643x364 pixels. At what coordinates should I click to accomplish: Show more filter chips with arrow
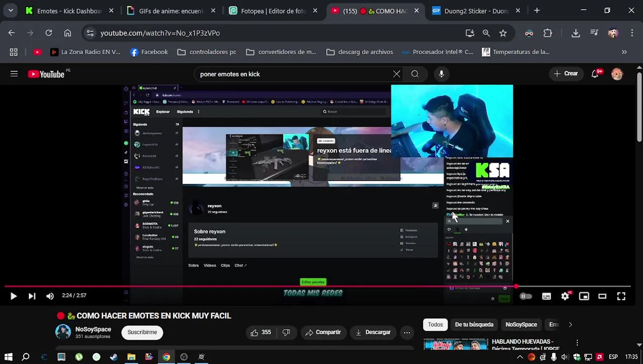570,325
